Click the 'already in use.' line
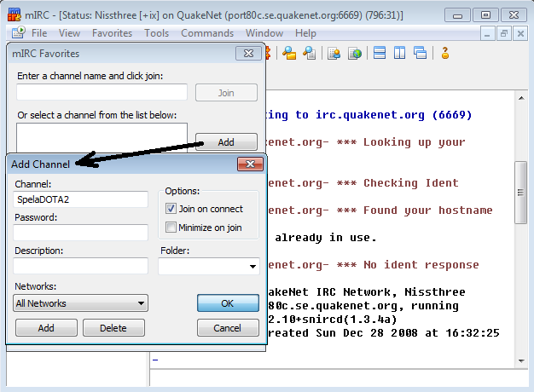Viewport: 534px width, 392px height. click(x=326, y=238)
